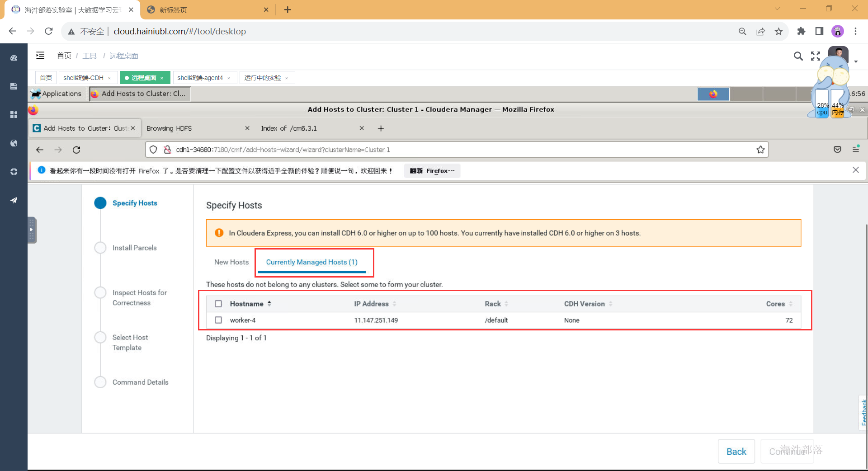Click the Specify Hosts wizard step
The width and height of the screenshot is (868, 471).
[135, 203]
